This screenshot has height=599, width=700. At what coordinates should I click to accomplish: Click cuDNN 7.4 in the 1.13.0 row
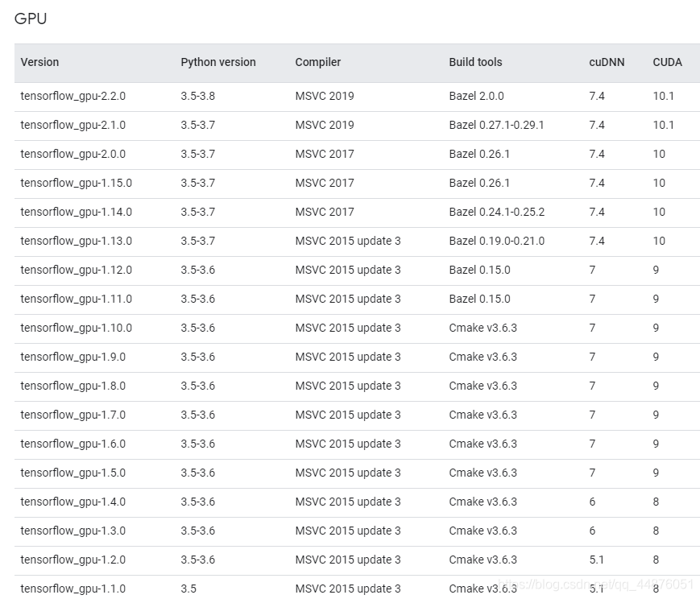(597, 241)
